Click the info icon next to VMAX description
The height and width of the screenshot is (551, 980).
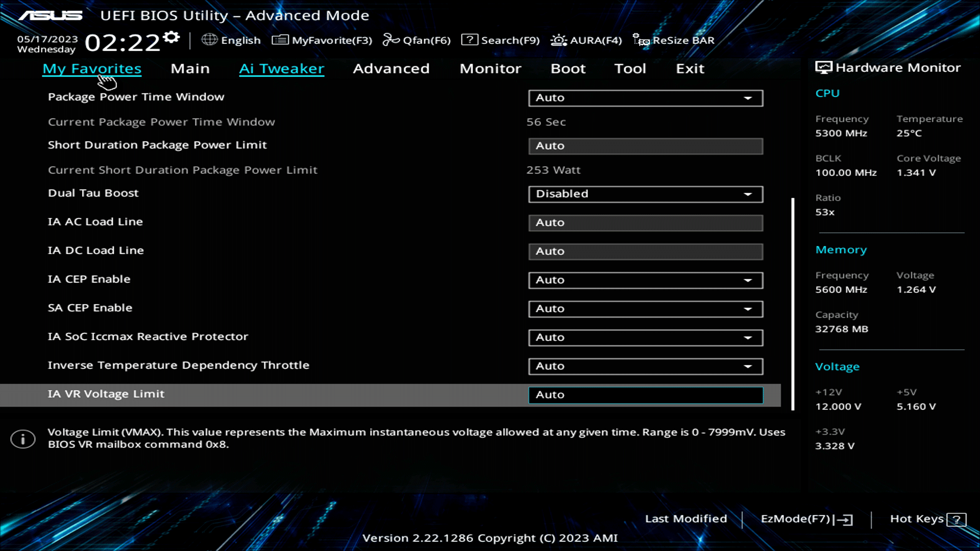click(x=23, y=438)
